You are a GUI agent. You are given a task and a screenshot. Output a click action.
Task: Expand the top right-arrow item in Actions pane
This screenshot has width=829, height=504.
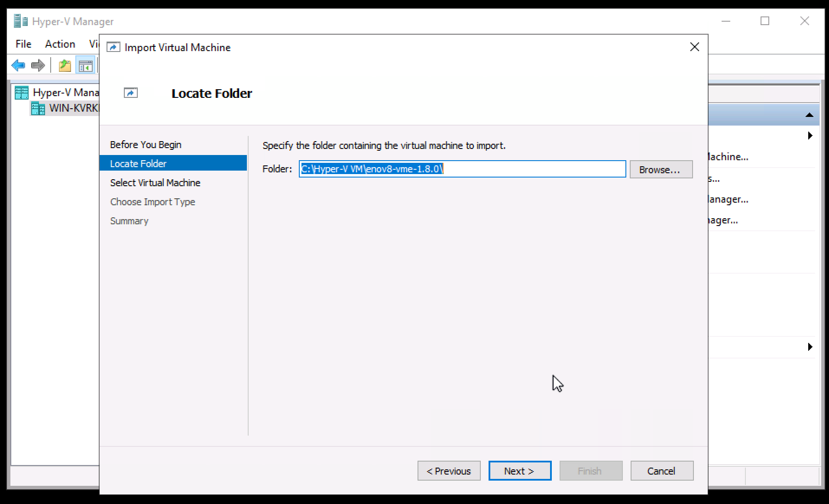click(x=810, y=136)
